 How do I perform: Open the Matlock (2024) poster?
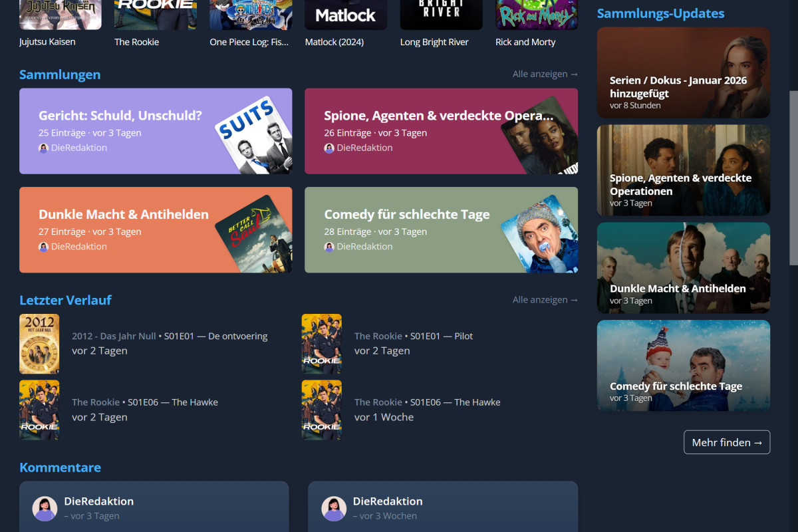tap(345, 13)
